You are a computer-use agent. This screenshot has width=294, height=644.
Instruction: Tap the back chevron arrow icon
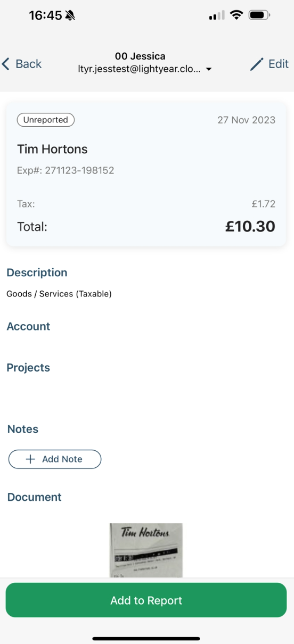pos(6,64)
